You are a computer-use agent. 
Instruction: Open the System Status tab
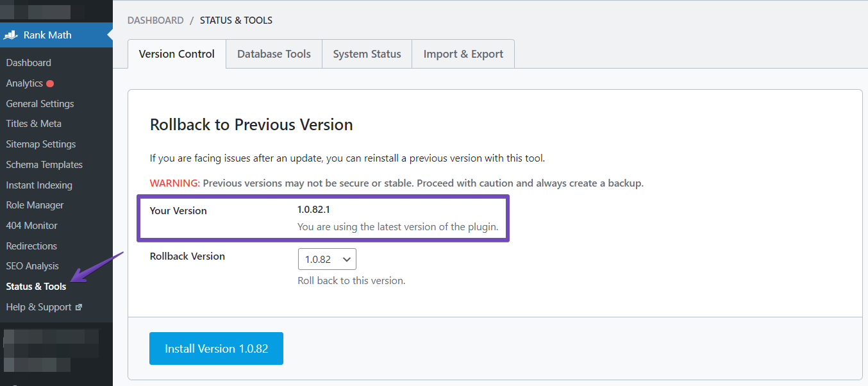367,55
